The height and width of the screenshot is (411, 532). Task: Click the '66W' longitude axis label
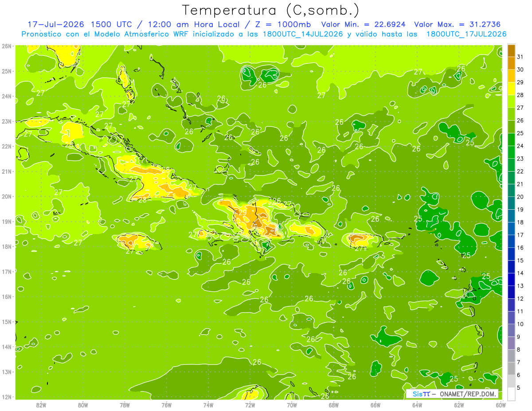tap(376, 405)
